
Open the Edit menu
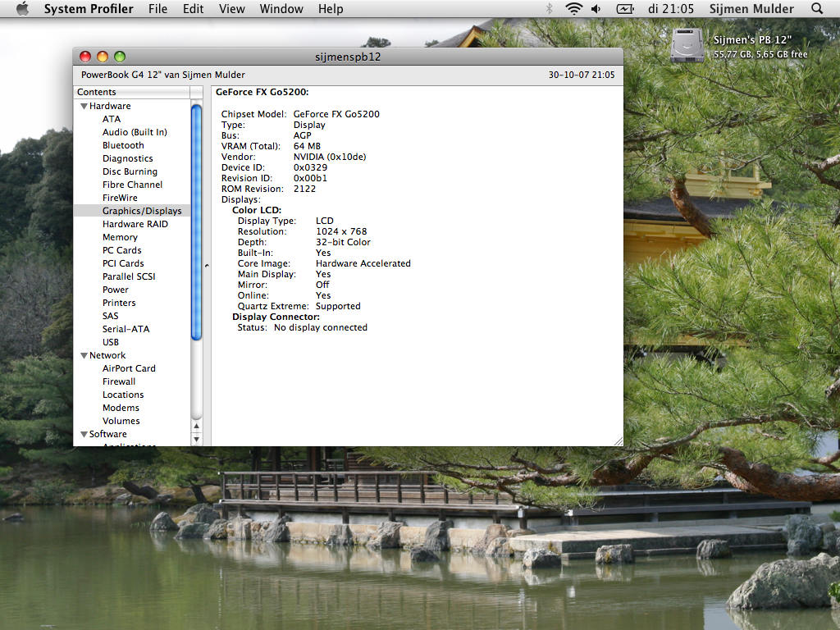point(193,8)
